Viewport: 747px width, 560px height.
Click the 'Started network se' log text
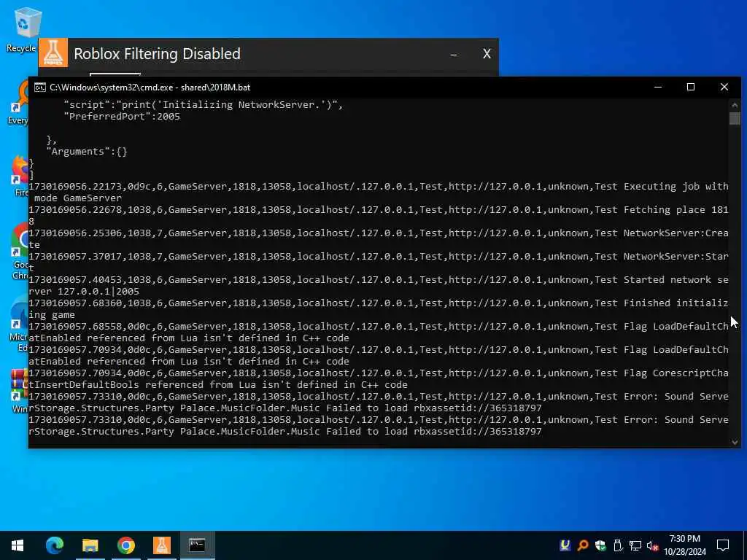pos(676,279)
